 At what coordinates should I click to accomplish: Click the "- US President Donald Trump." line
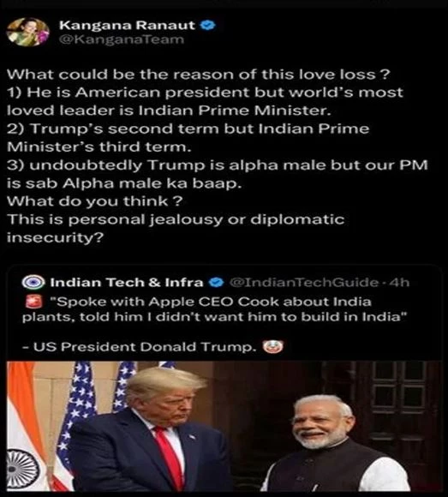(140, 347)
